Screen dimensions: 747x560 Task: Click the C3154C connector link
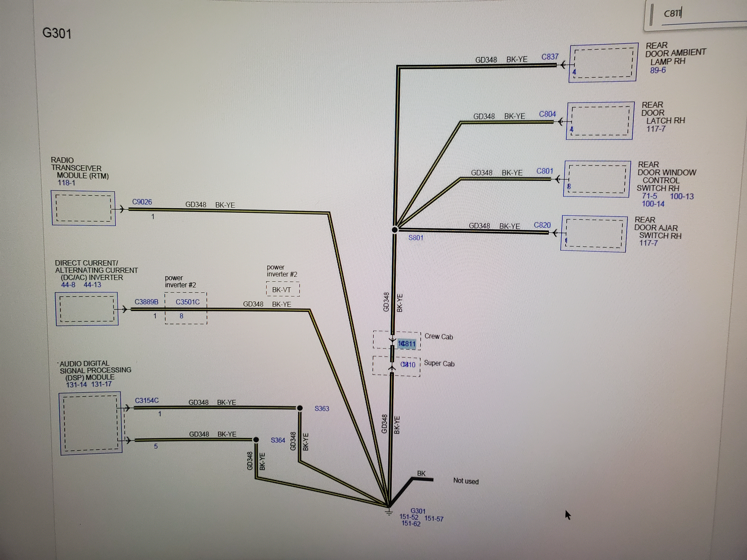(x=147, y=400)
